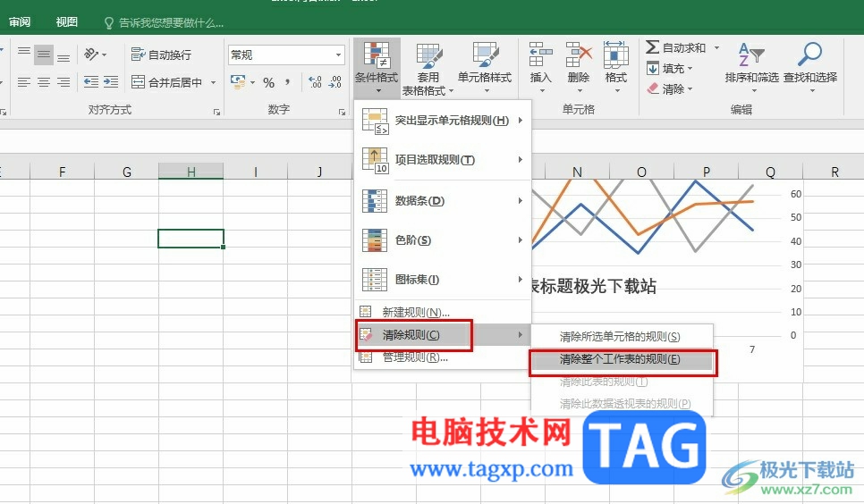
Task: Apply middle vertical alignment
Action: coord(44,55)
